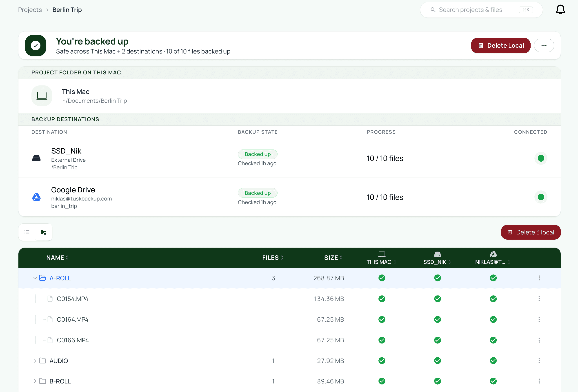Image resolution: width=578 pixels, height=392 pixels.
Task: Click niklas@tuskbackup.com account text
Action: click(82, 199)
